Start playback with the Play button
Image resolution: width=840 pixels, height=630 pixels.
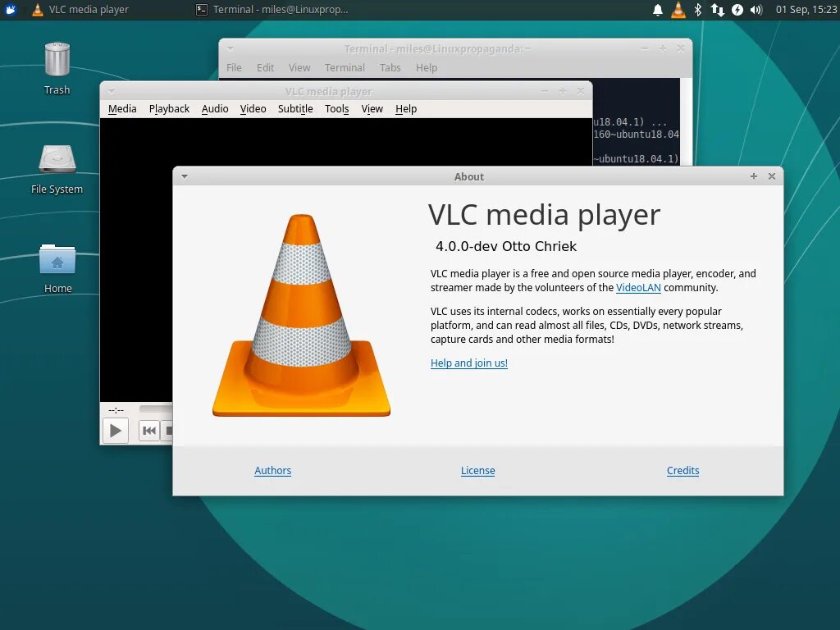[115, 431]
